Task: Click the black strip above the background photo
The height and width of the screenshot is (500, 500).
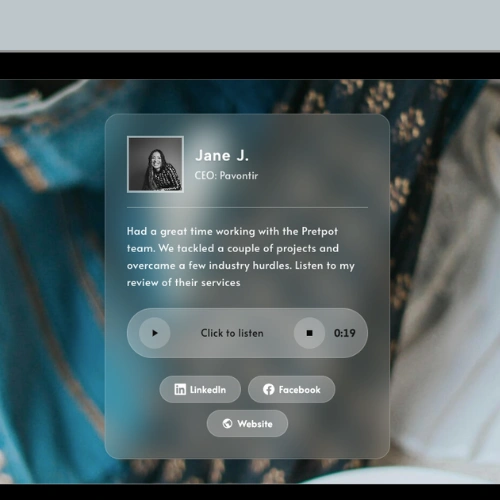Action: pos(250,66)
